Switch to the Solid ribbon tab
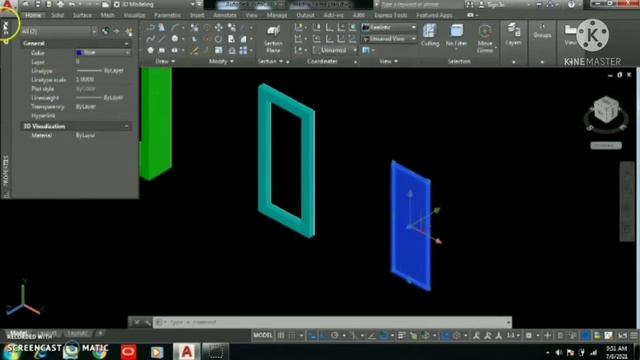The width and height of the screenshot is (640, 360). tap(58, 15)
